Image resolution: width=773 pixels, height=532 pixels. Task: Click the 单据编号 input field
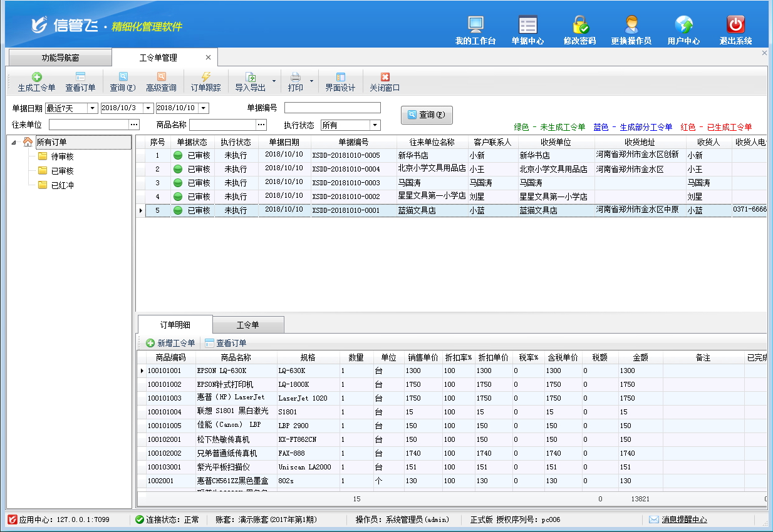pyautogui.click(x=332, y=108)
